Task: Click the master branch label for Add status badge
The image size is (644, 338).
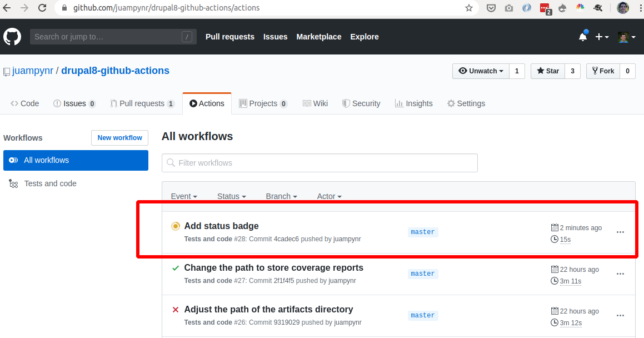Action: coord(423,232)
